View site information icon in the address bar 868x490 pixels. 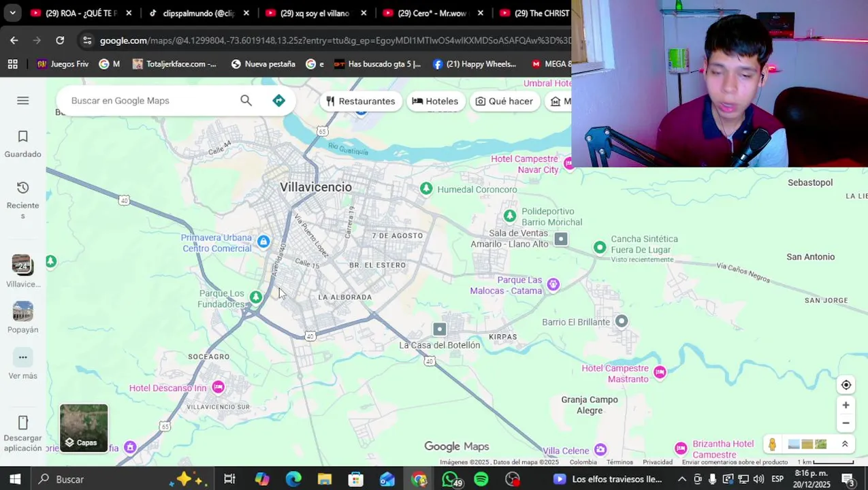(x=87, y=41)
